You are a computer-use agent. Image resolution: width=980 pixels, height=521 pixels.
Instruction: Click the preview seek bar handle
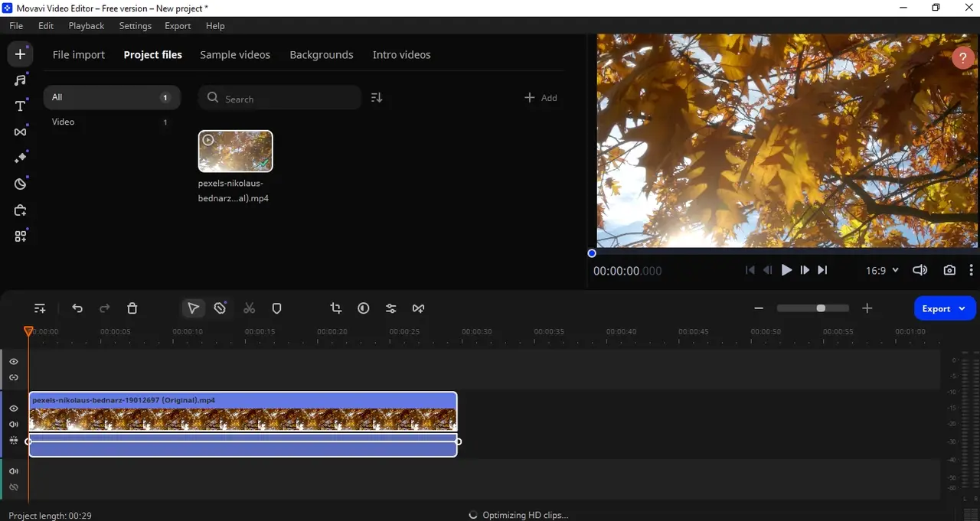(x=592, y=253)
